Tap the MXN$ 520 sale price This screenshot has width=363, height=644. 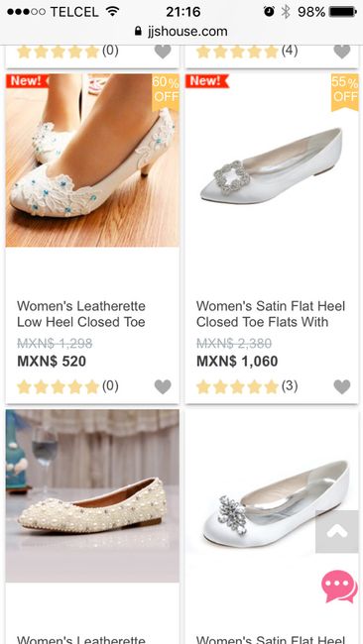[x=52, y=362]
